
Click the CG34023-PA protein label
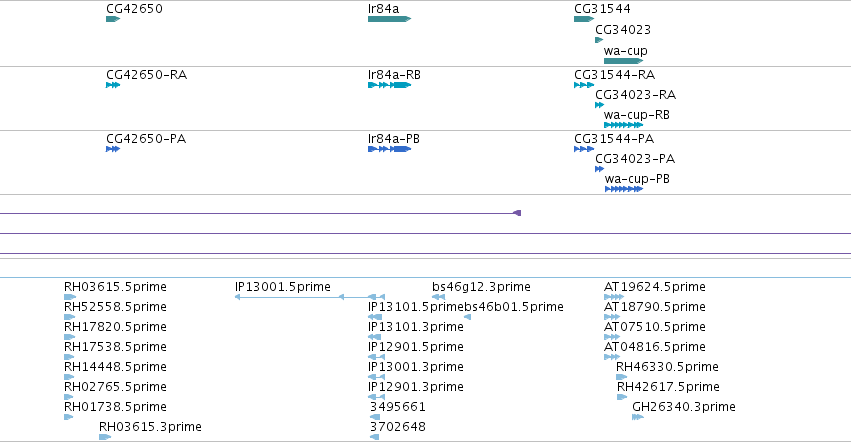point(635,159)
